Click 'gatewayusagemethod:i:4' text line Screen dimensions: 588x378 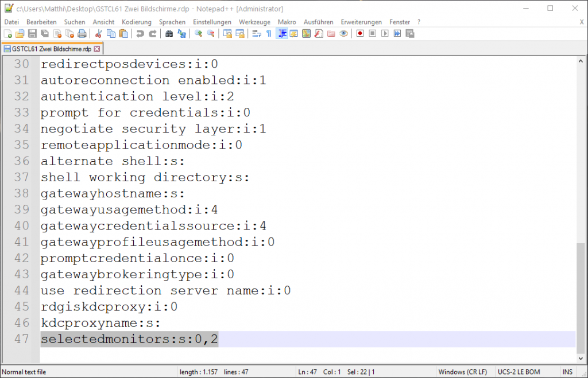point(129,209)
